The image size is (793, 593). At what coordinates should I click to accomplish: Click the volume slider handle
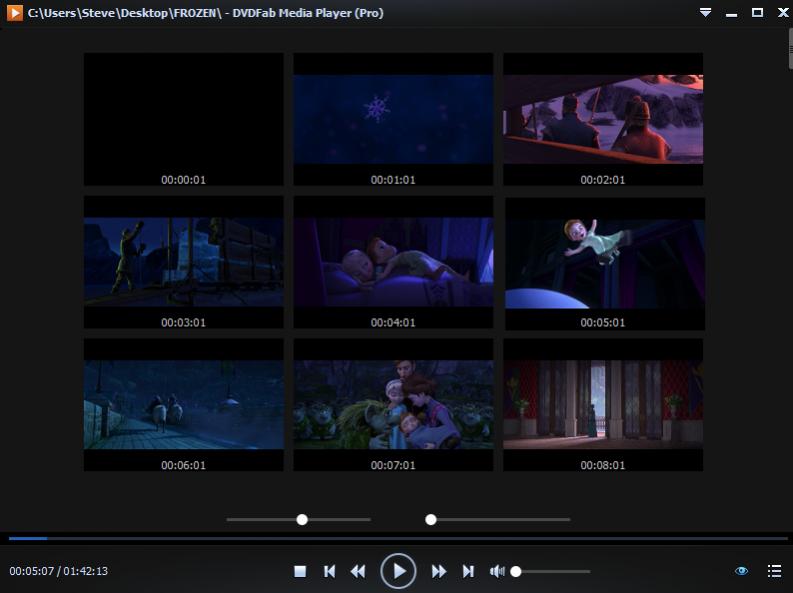point(516,571)
